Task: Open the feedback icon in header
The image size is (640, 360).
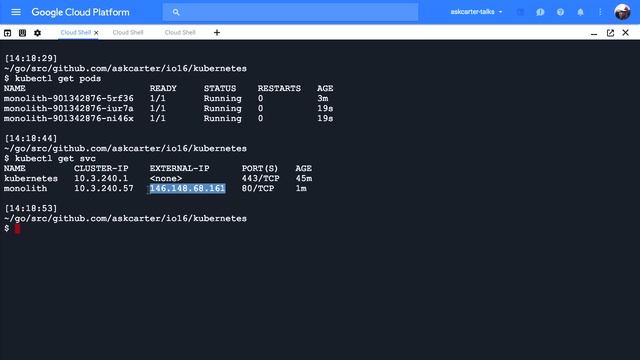Action: pos(540,12)
